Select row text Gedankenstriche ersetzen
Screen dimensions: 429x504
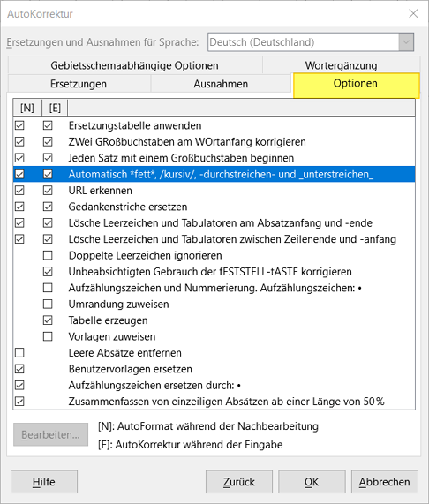pos(128,207)
